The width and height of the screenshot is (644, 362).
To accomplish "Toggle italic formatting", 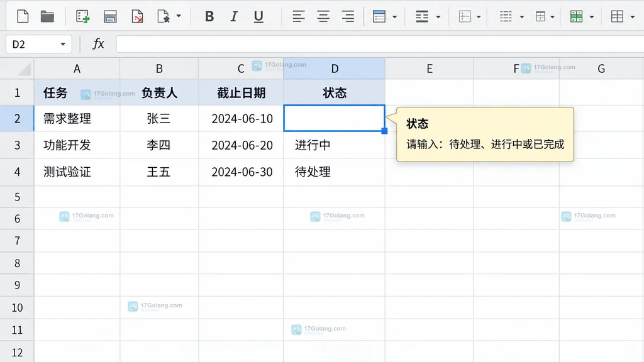I will [234, 17].
